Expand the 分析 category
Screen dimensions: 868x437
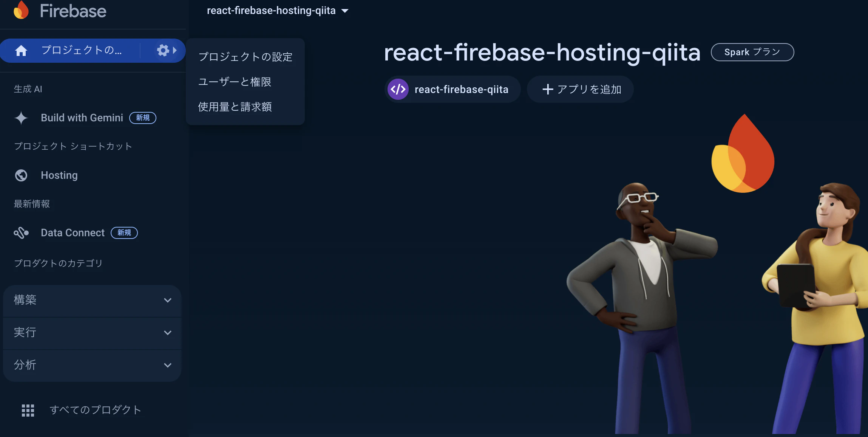click(92, 365)
